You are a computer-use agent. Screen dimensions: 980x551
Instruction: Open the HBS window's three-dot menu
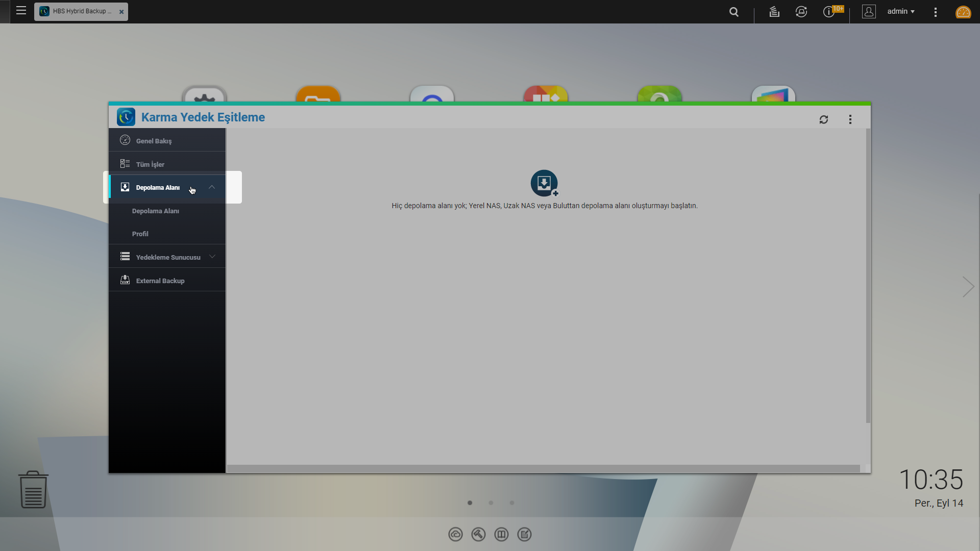click(x=850, y=119)
